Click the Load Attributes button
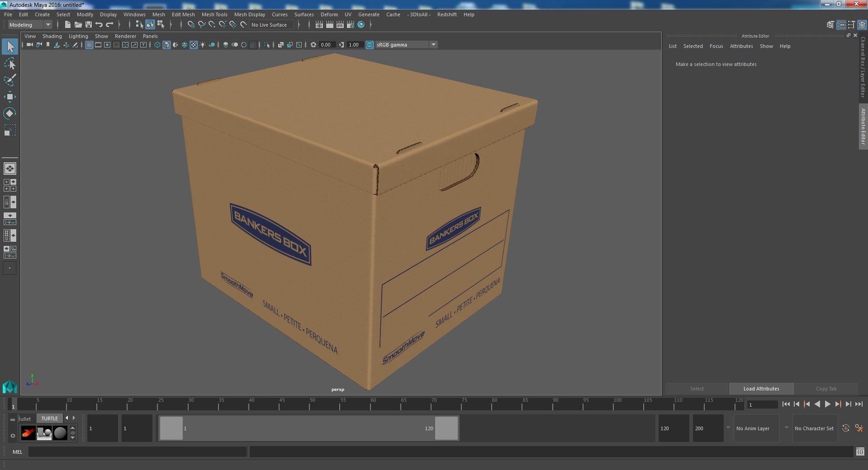The image size is (868, 470). click(x=761, y=389)
